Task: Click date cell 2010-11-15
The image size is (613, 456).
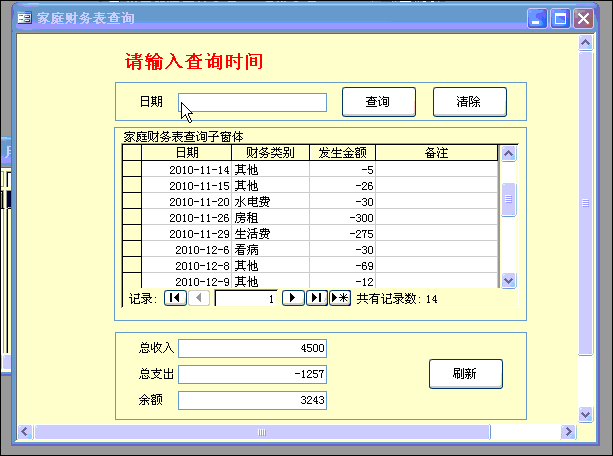Action: (x=186, y=185)
